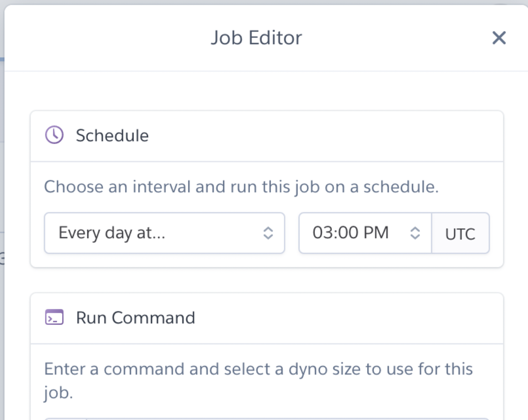Screen dimensions: 528x420
Task: Click the Schedule clock icon
Action: [54, 135]
